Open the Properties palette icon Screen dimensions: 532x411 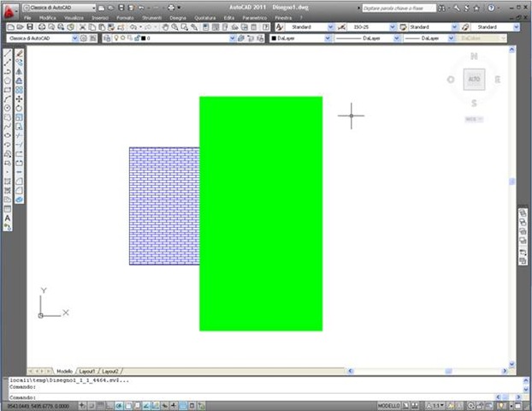pos(205,27)
